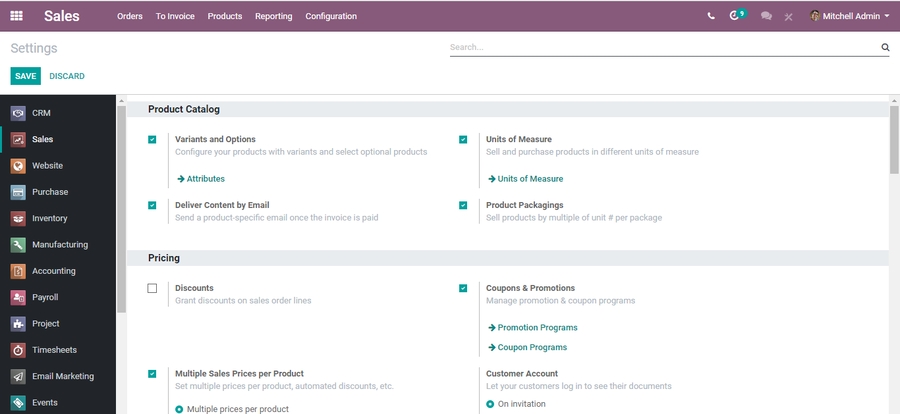Open the apps grid menu icon
The image size is (900, 414).
17,16
